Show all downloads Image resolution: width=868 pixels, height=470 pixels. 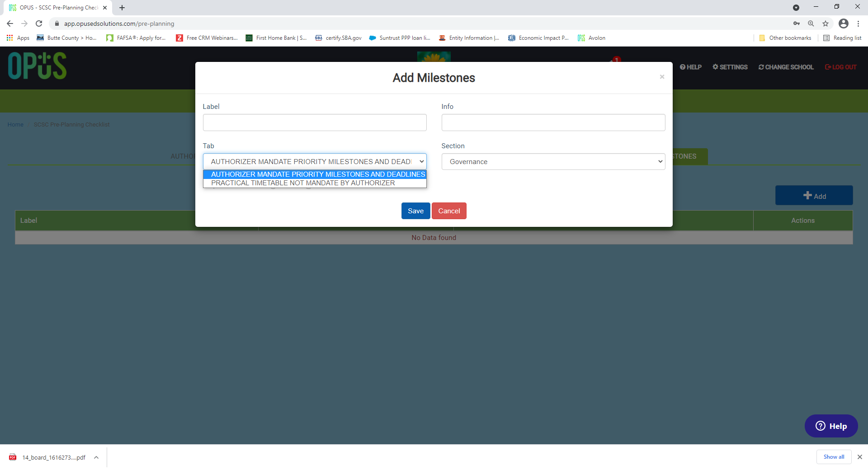coord(834,457)
